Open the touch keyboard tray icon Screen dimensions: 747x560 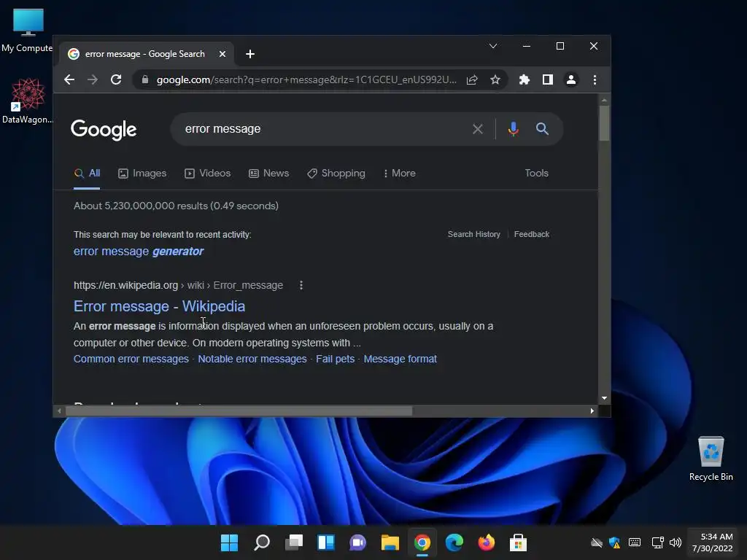(635, 542)
